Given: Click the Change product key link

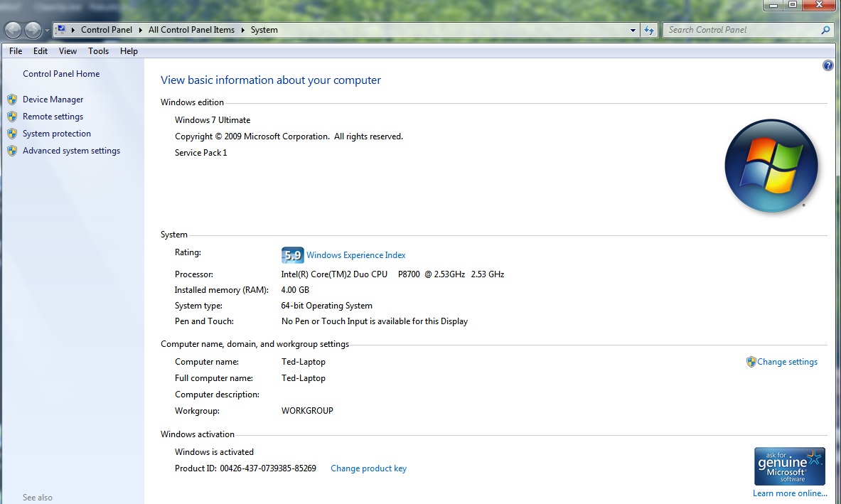Looking at the screenshot, I should coord(368,468).
